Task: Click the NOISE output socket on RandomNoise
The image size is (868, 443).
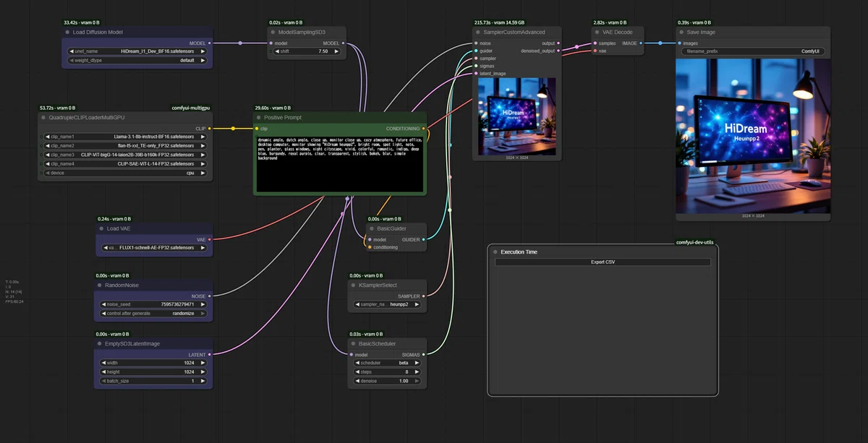Action: click(x=209, y=296)
